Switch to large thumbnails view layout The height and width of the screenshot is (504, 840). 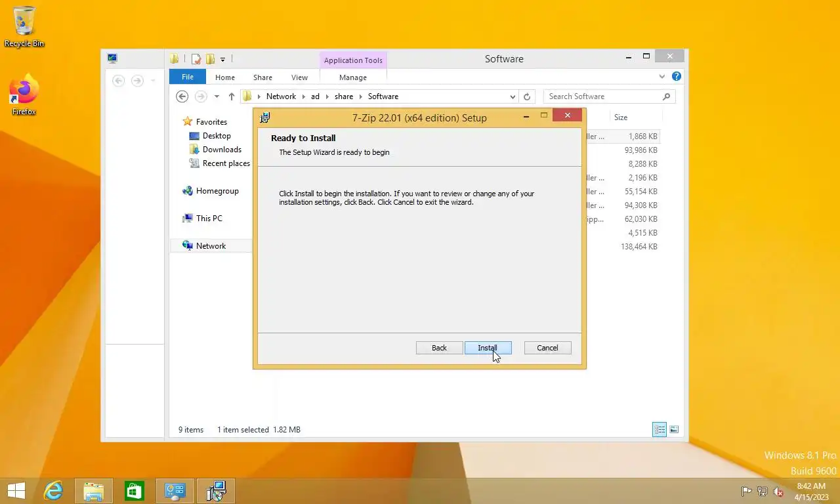tap(674, 430)
